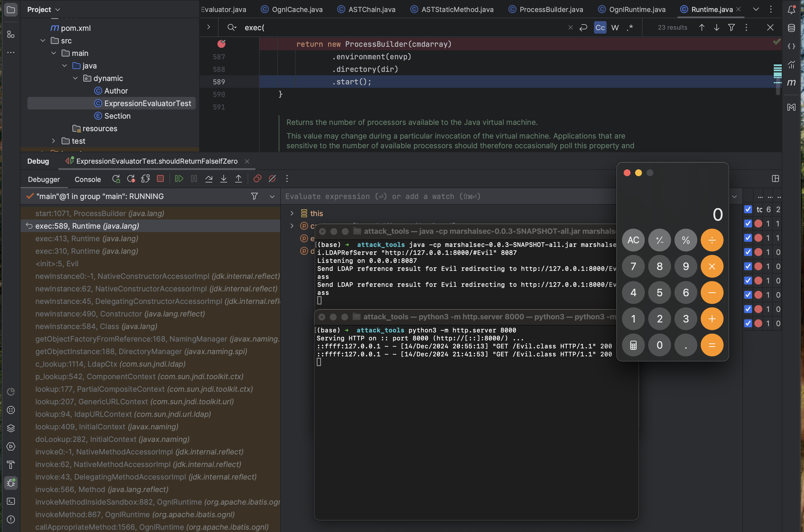The width and height of the screenshot is (804, 532).
Task: Switch to ASTStaticMethod.java tab
Action: (452, 9)
